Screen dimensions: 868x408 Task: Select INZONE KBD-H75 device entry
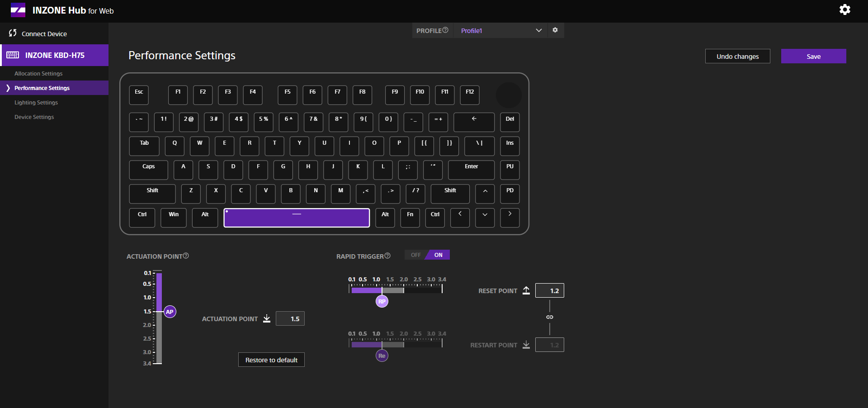tap(54, 55)
